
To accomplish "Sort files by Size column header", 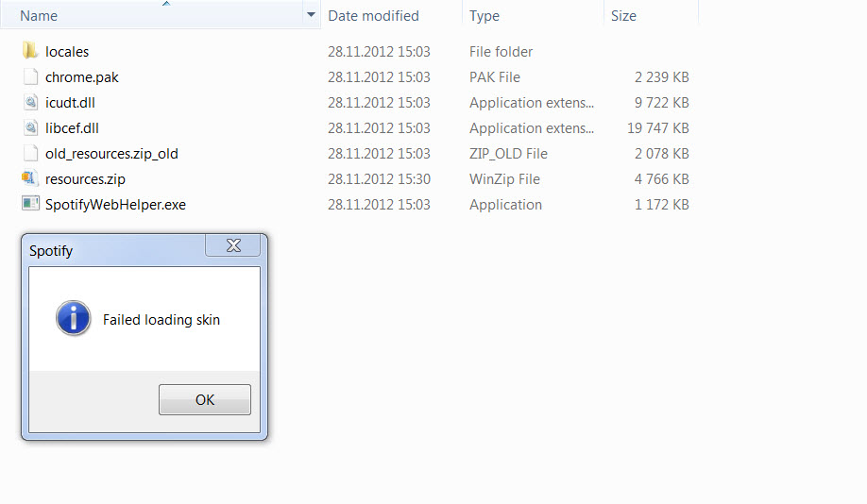I will (x=623, y=16).
